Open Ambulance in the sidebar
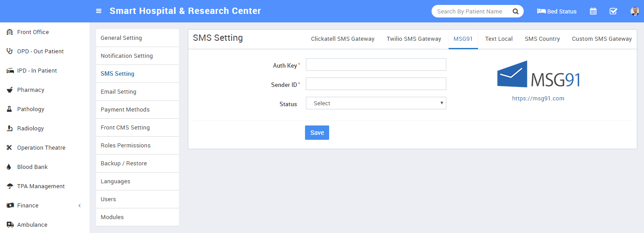Viewport: 644px width, 233px height. (32, 225)
